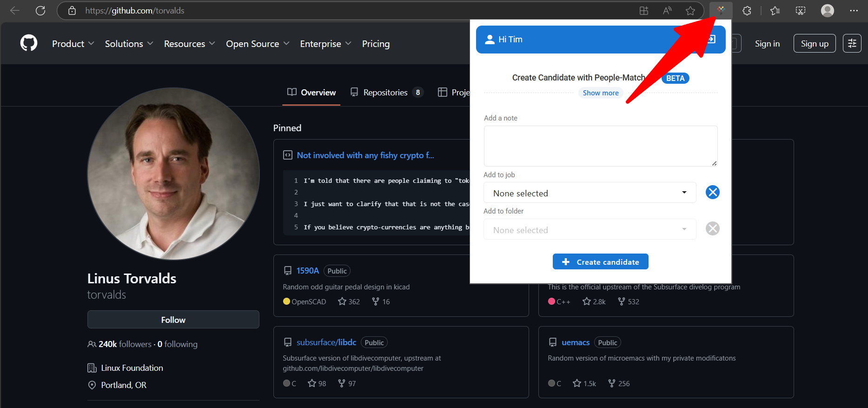Click the 97 forks count on libdc
868x408 pixels.
tap(347, 383)
